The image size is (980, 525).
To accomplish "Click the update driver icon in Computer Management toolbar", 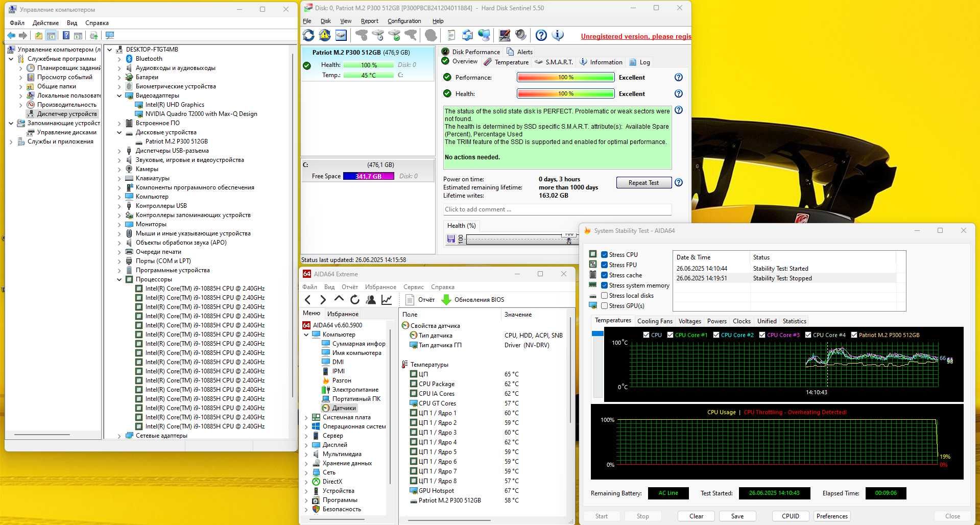I will point(93,35).
